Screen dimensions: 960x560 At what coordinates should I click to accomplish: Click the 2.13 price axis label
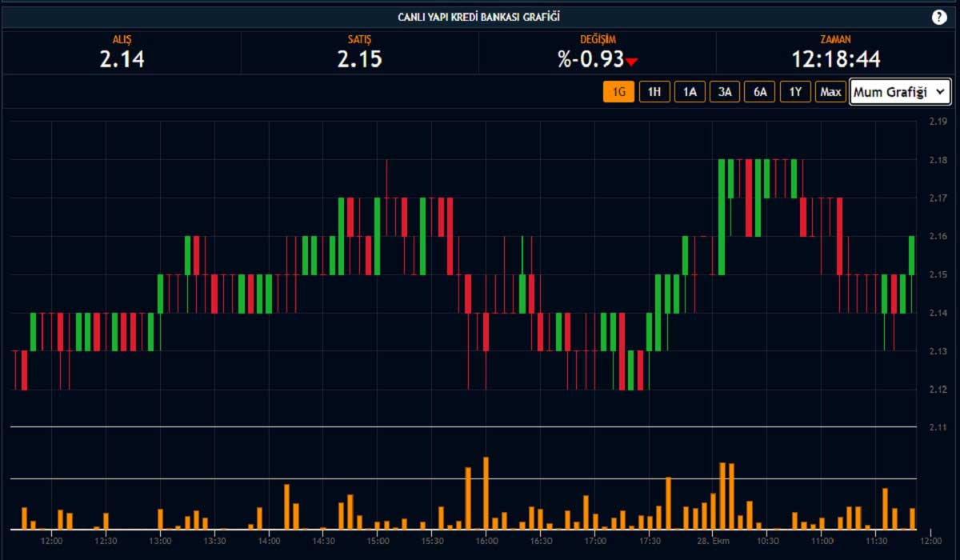(938, 351)
